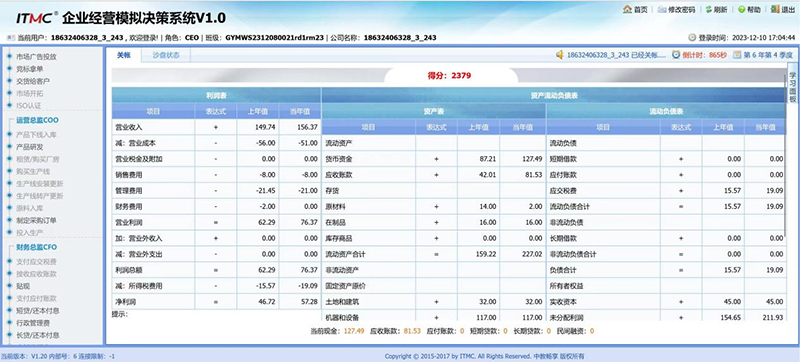The image size is (800, 362).
Task: Click the 流动负债表 sub-header
Action: pyautogui.click(x=666, y=111)
